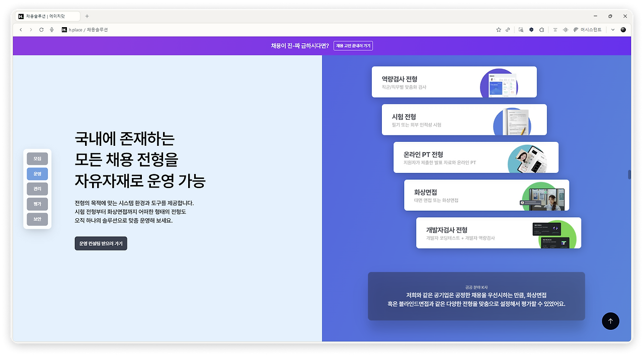644x356 pixels.
Task: Open the screenshot capture tool icon
Action: tap(521, 29)
